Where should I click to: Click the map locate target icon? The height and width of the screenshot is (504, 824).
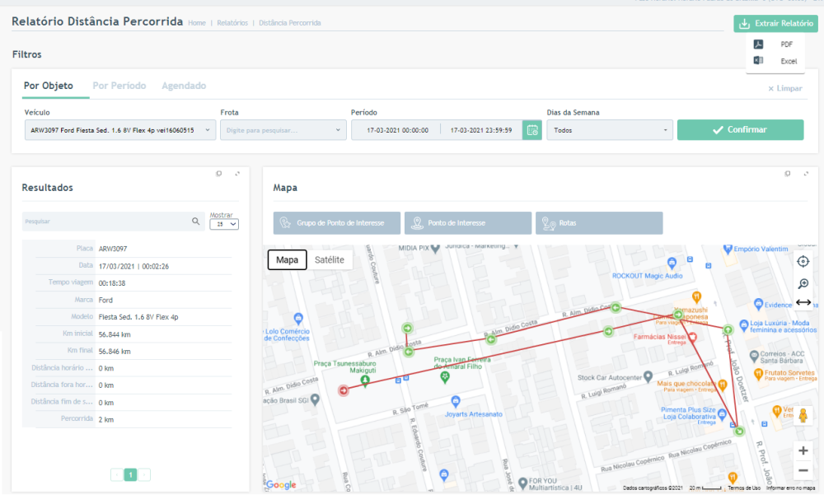point(803,261)
